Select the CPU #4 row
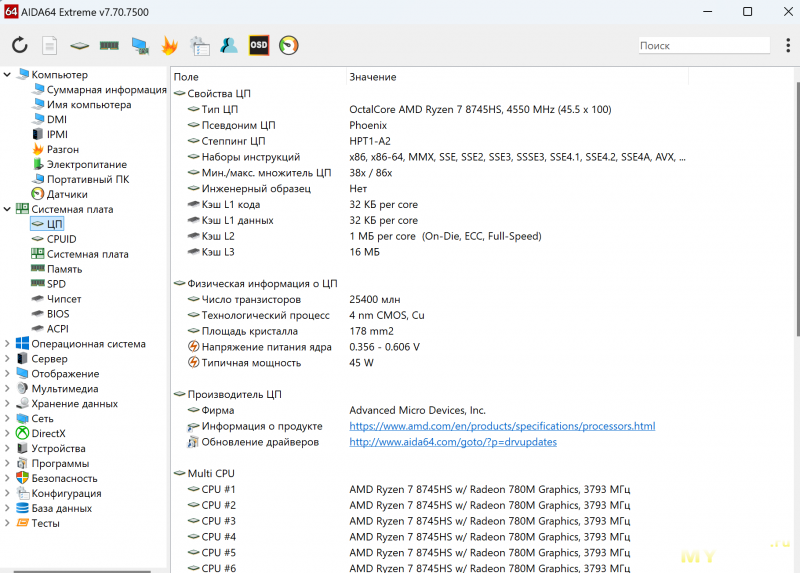The image size is (800, 573). (x=409, y=537)
